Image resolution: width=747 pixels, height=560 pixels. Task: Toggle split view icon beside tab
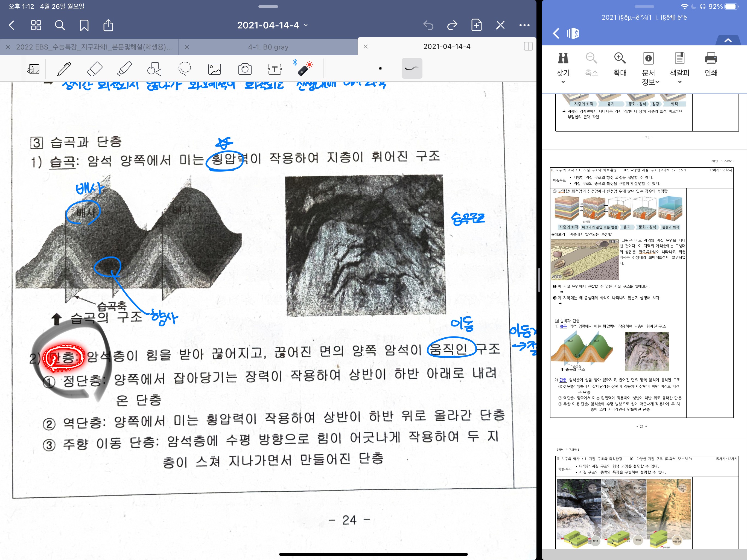[x=528, y=46]
